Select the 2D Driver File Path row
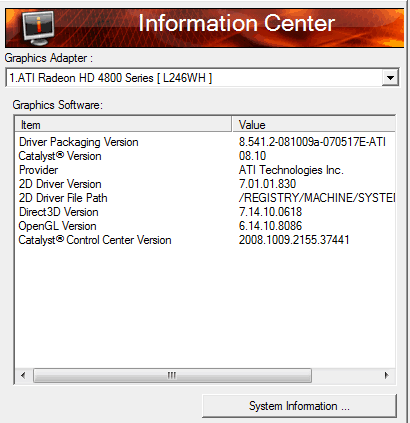 pos(205,198)
